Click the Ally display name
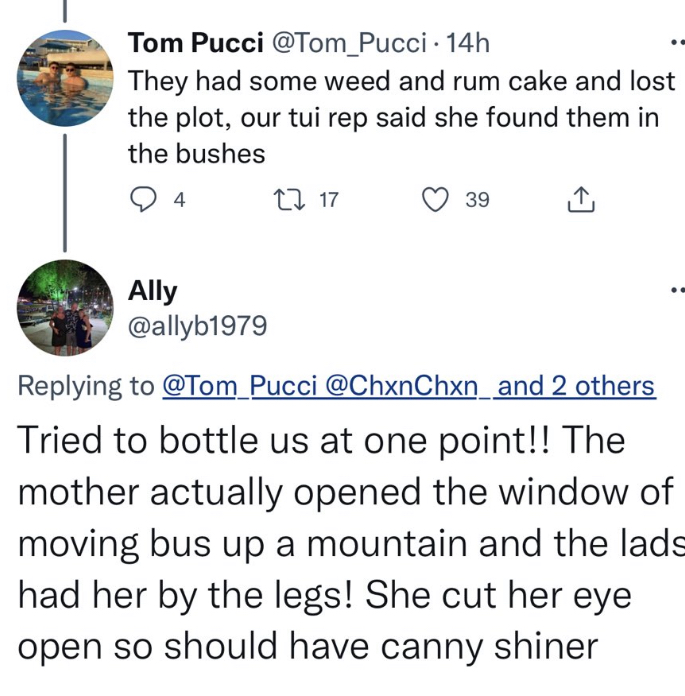 pos(153,291)
